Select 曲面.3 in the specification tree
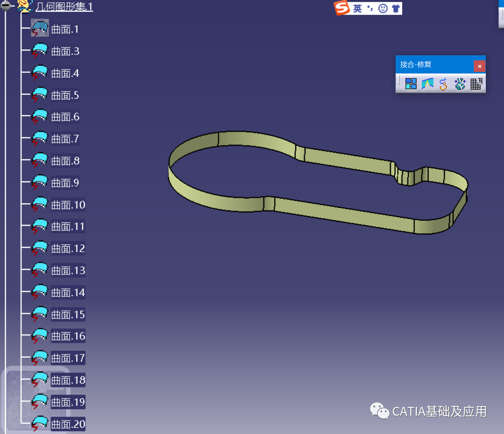The height and width of the screenshot is (434, 504). click(65, 51)
